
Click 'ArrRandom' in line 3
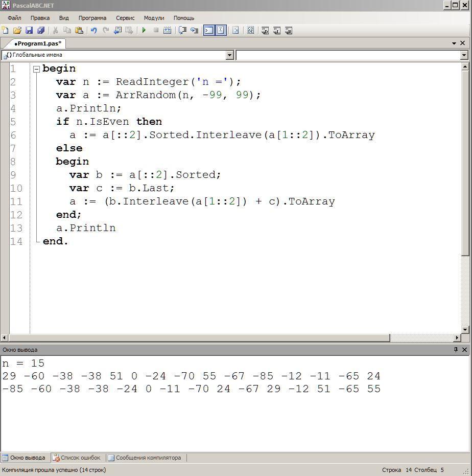[x=146, y=95]
